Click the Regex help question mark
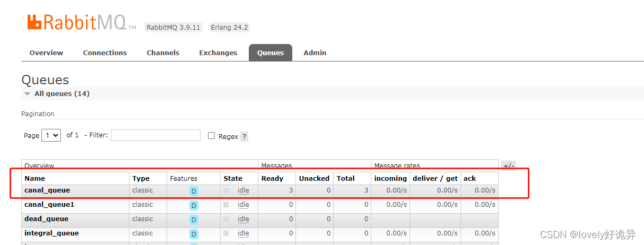The image size is (644, 245). pyautogui.click(x=244, y=136)
